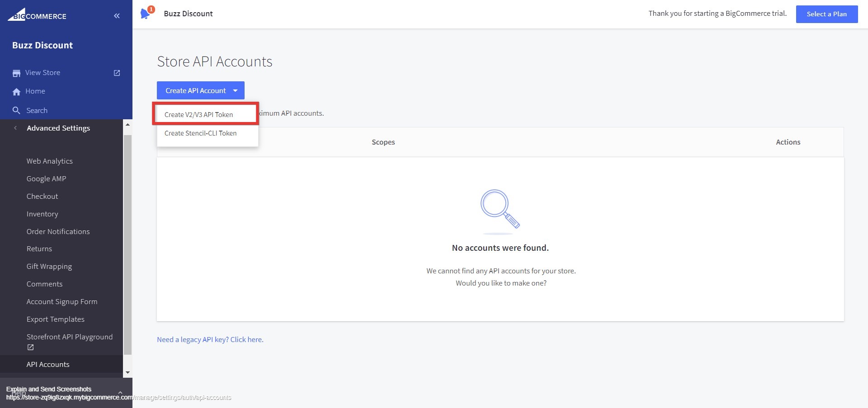
Task: Open Gift Wrapping settings
Action: [x=49, y=266]
